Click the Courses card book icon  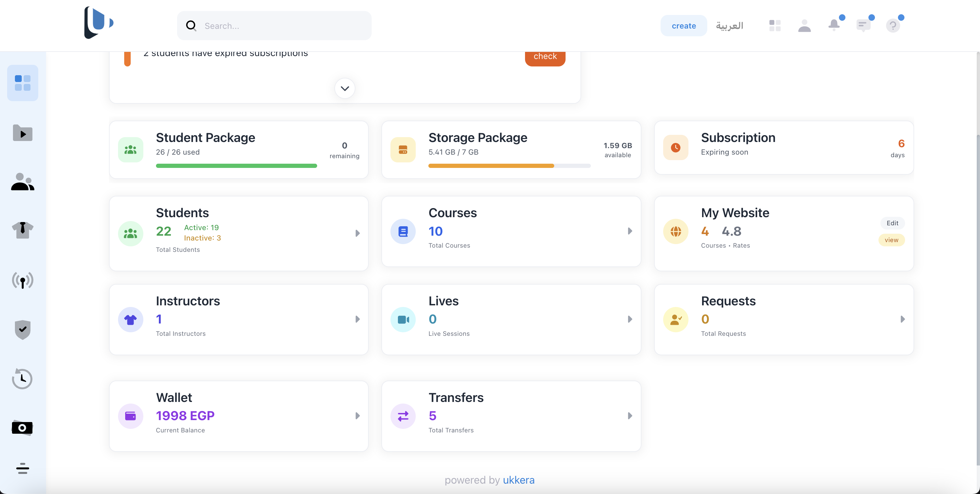pos(403,231)
